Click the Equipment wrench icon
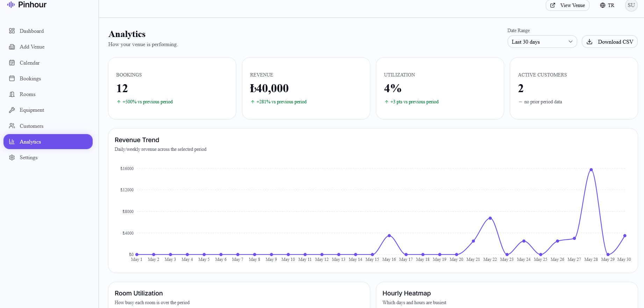 pyautogui.click(x=12, y=110)
